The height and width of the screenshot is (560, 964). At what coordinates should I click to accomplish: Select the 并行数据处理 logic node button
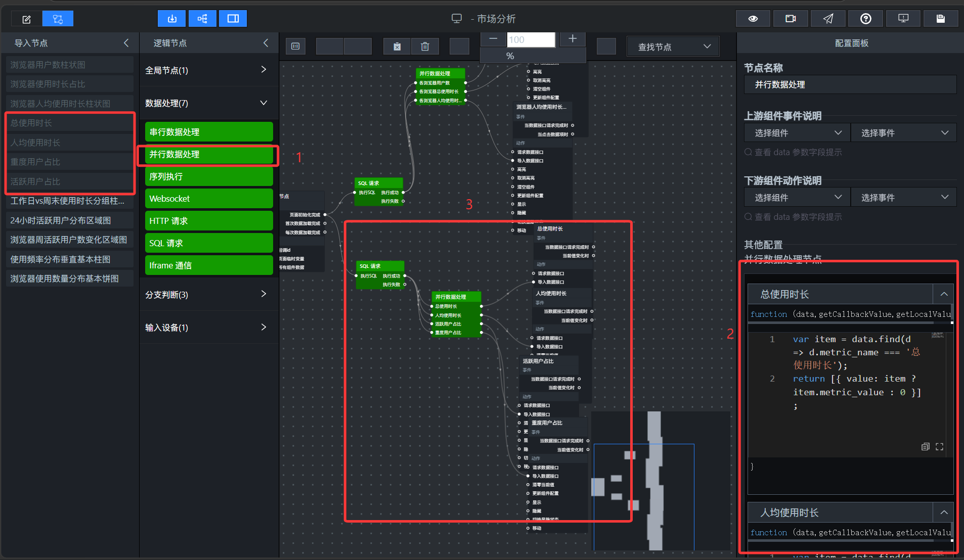coord(209,154)
